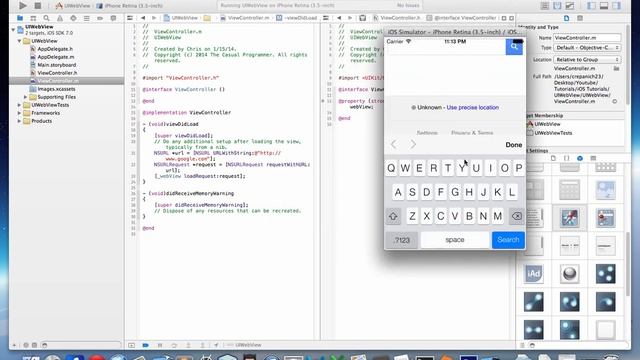
Task: Show the File inspector
Action: click(x=567, y=18)
